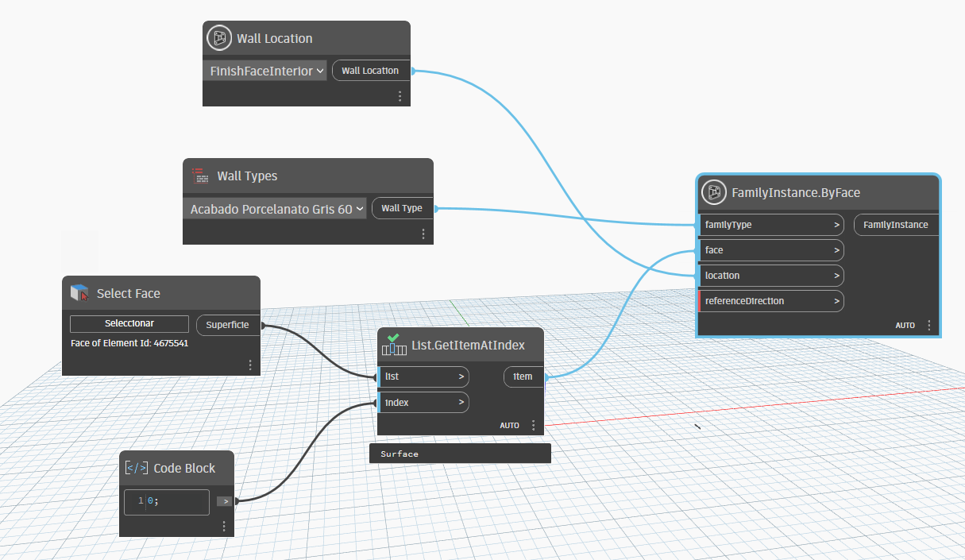This screenshot has height=560, width=965.
Task: Click the index input port
Action: [423, 403]
